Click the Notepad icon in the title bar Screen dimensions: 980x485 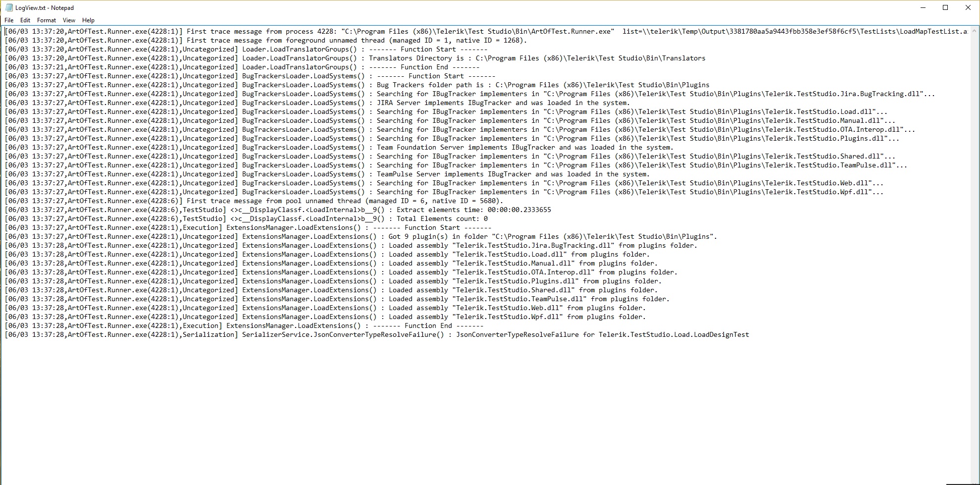9,8
